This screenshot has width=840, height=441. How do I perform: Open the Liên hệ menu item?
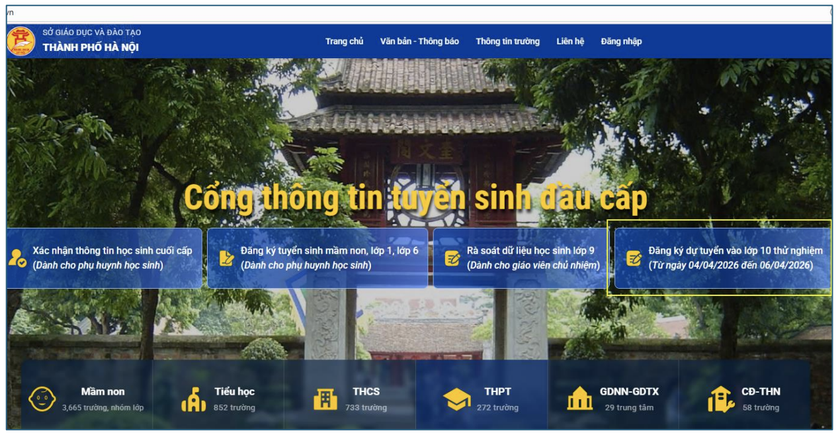point(570,41)
